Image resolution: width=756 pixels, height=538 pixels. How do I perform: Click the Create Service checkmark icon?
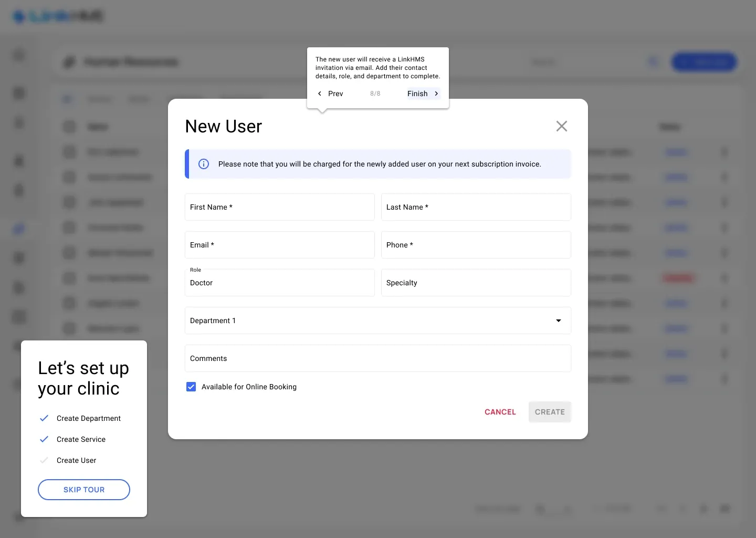pos(44,439)
